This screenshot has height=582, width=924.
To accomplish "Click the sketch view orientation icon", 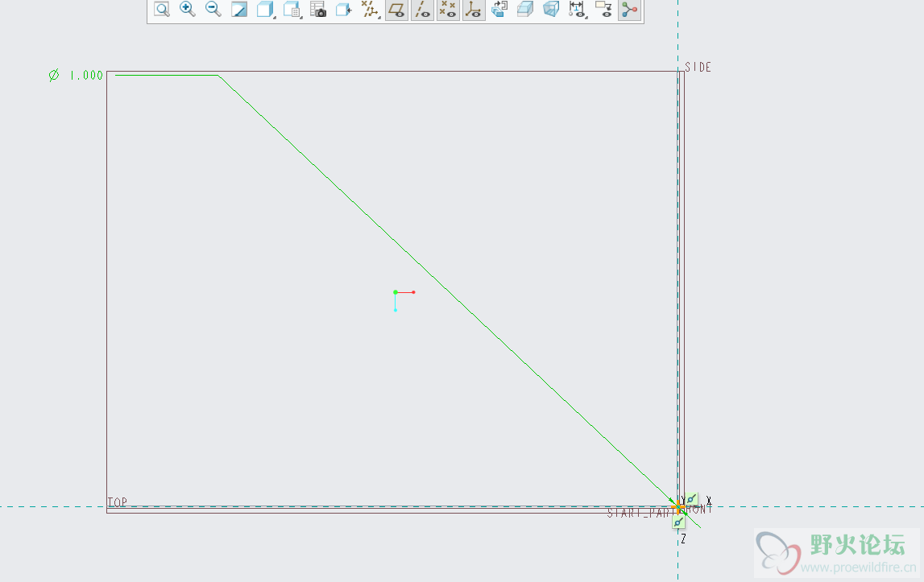I will coord(499,9).
